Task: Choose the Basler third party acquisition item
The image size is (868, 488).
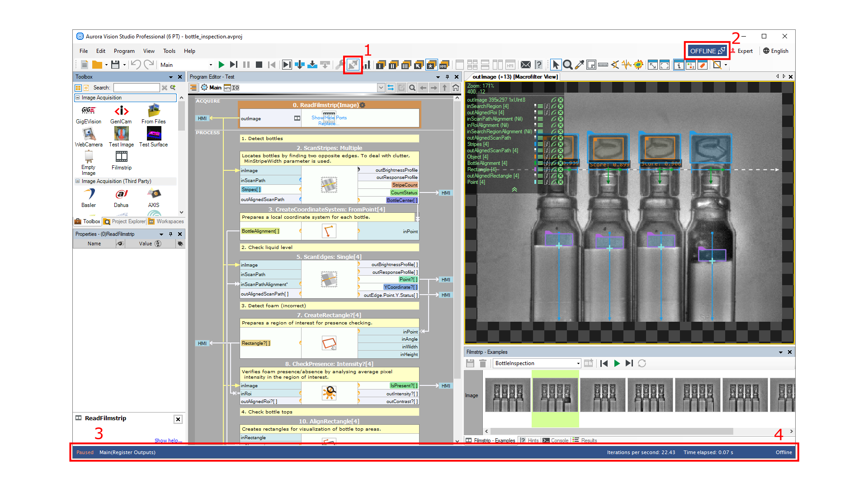Action: 89,198
